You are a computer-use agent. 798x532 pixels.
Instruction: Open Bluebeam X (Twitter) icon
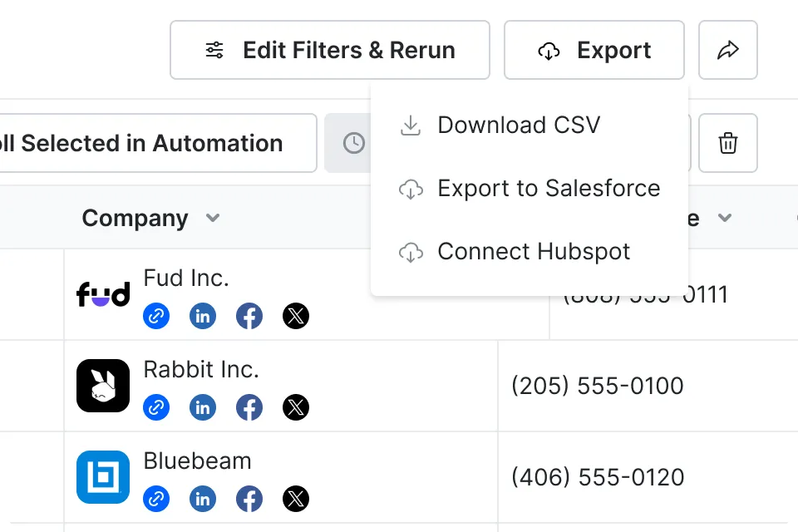(296, 499)
